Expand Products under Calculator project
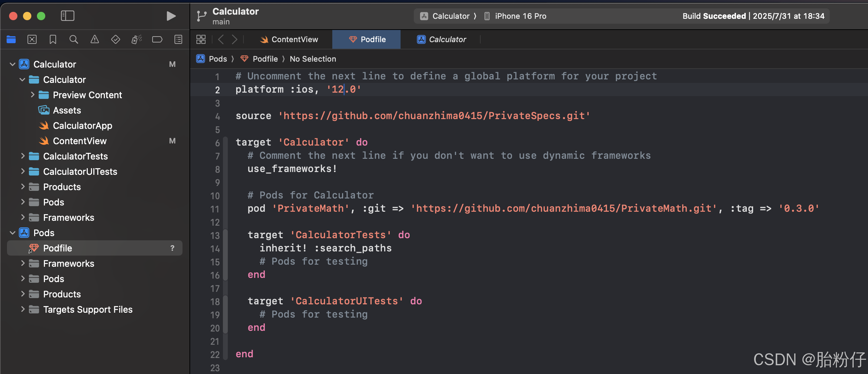868x374 pixels. tap(23, 187)
